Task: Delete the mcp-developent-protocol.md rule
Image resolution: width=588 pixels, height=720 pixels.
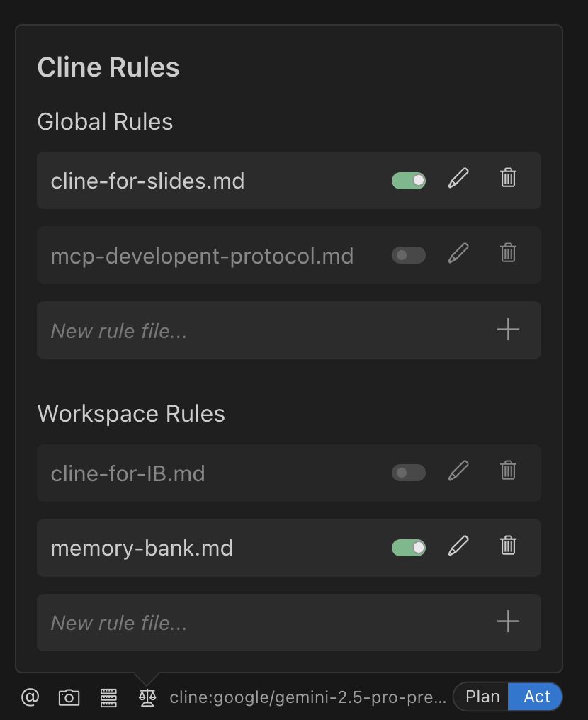Action: coord(507,254)
